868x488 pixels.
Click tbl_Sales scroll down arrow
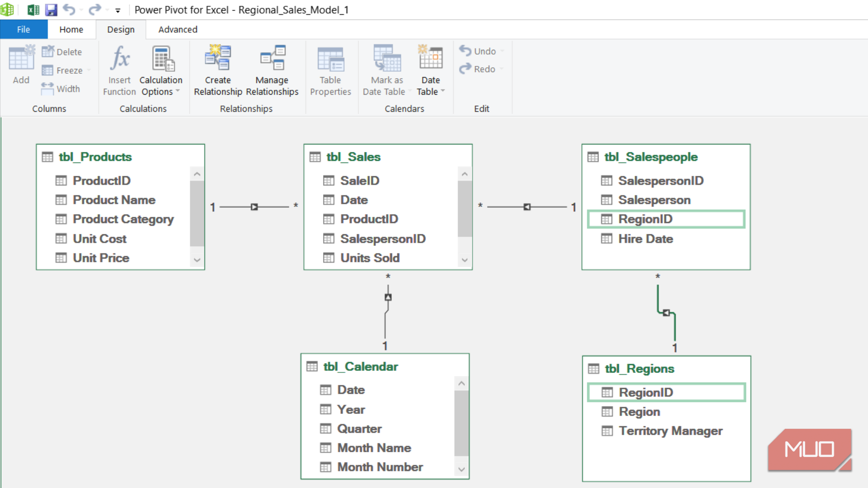[465, 260]
